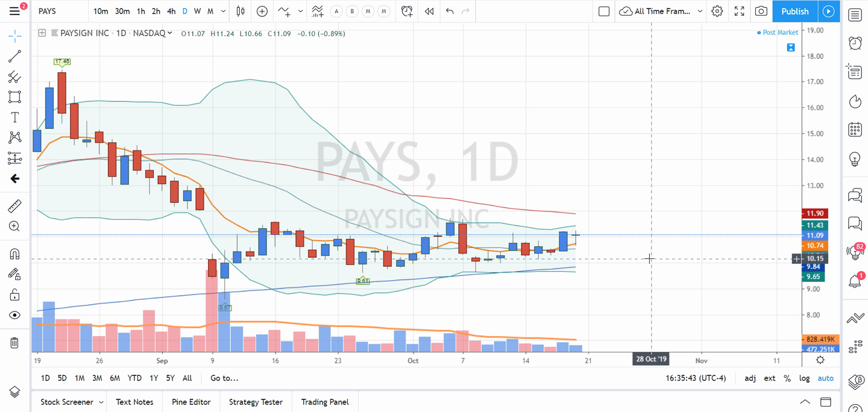
Task: Start bar replay with rewind icon
Action: point(429,11)
